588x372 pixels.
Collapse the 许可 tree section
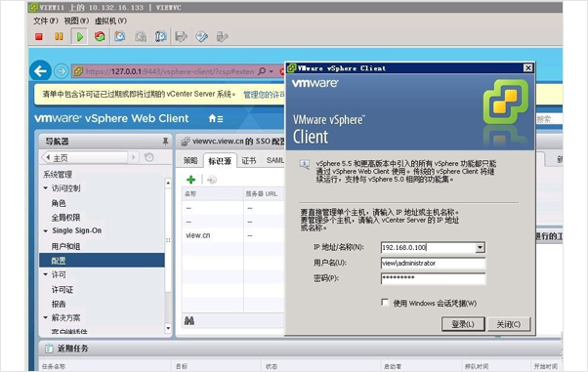45,274
